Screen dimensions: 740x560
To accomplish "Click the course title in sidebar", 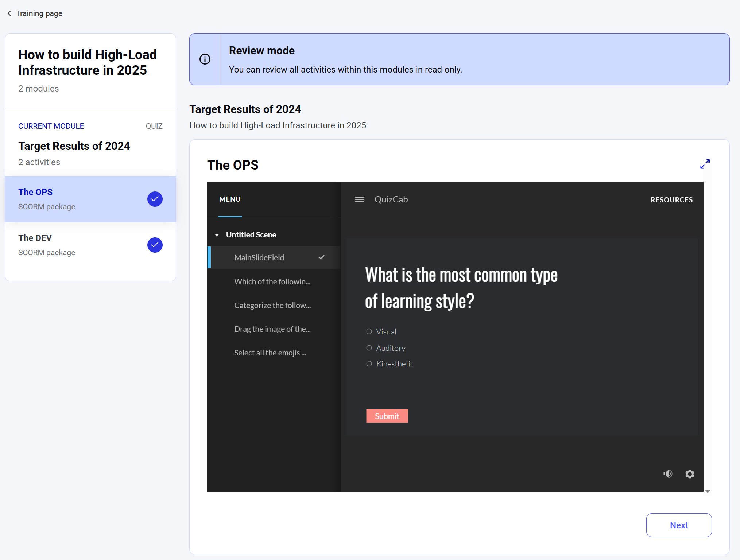I will point(88,62).
